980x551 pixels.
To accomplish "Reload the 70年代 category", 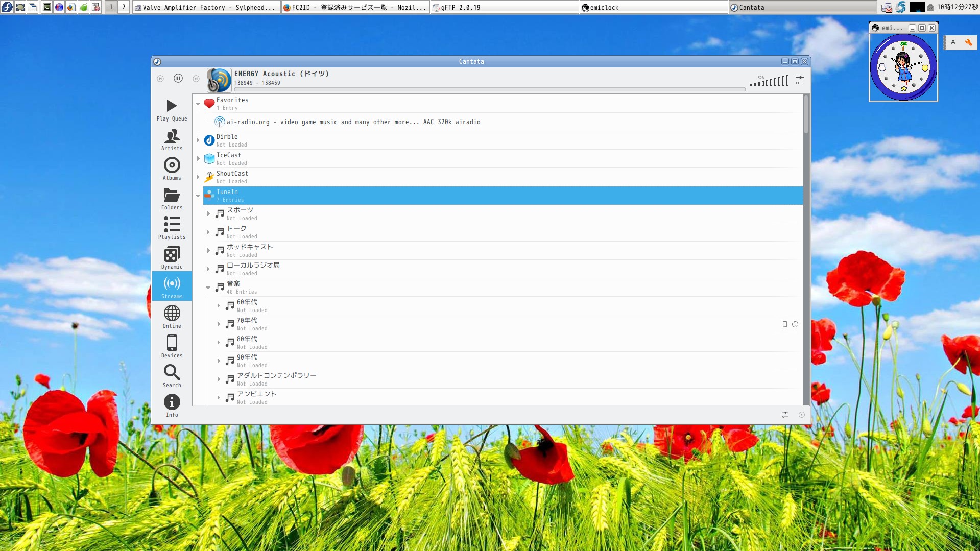I will click(x=795, y=324).
